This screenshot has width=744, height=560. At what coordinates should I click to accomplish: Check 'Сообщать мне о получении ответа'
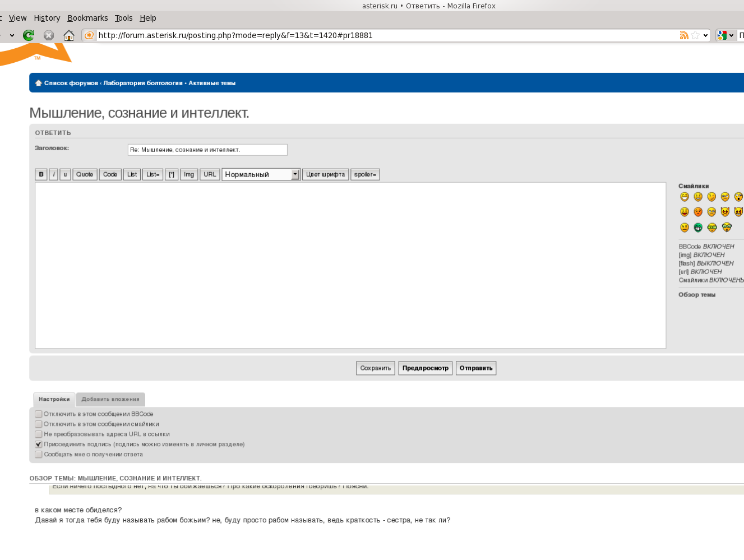(x=39, y=455)
